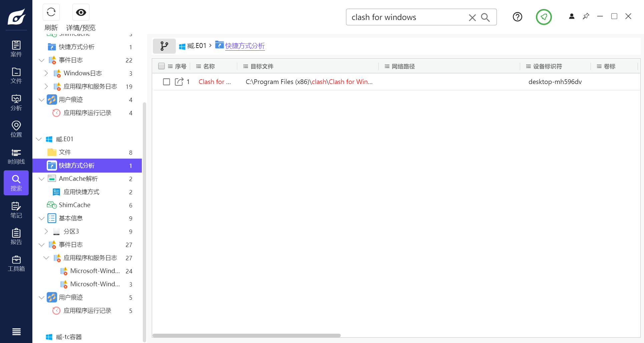Click the branch tree icon in breadcrumb bar

point(164,46)
